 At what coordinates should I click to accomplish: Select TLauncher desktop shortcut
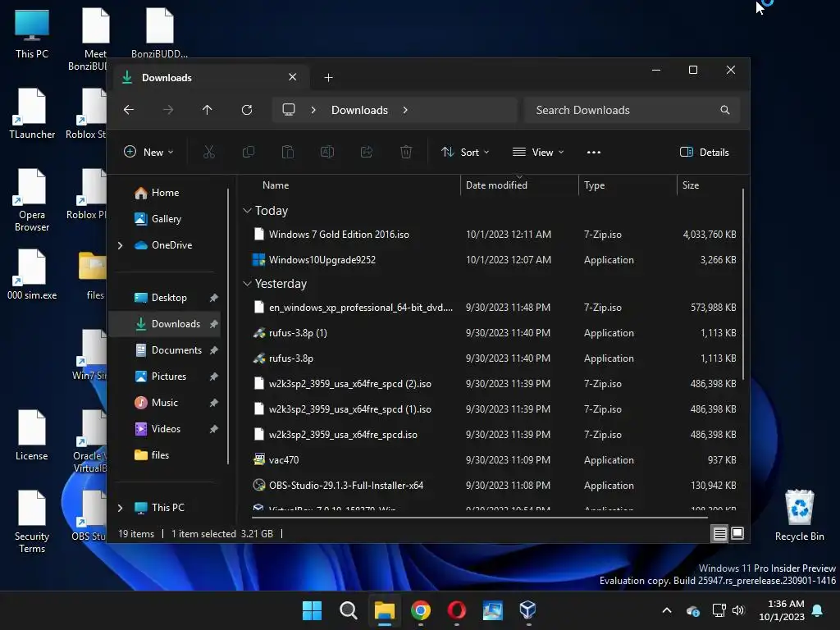tap(32, 113)
